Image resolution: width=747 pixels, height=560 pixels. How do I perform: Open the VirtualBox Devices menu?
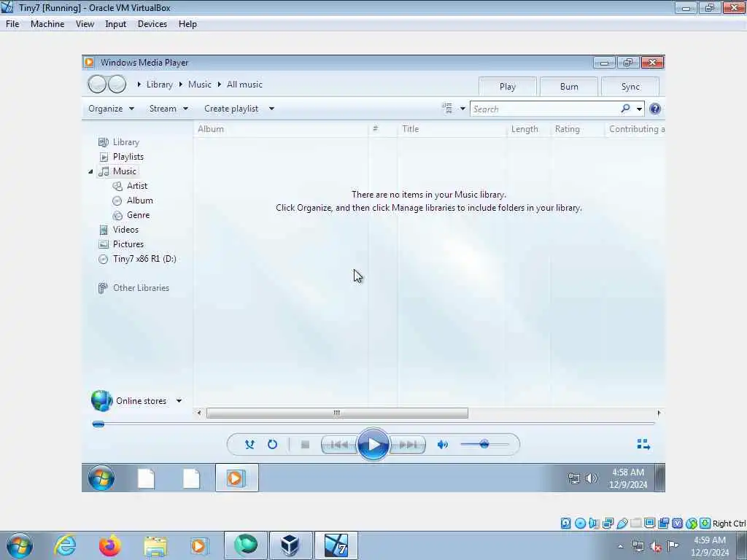tap(152, 24)
